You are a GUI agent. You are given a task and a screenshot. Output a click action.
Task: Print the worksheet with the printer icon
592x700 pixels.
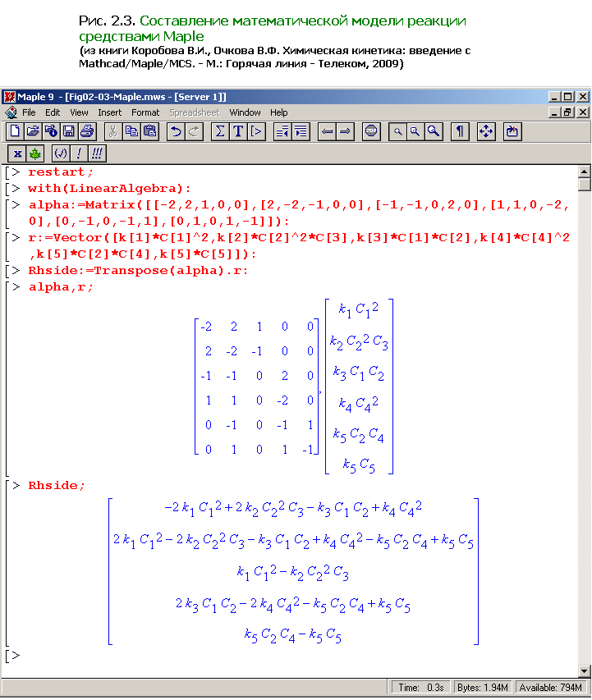pos(87,131)
